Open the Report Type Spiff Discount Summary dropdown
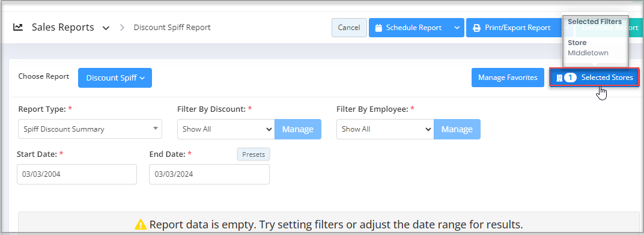The height and width of the screenshot is (235, 644). coord(90,129)
